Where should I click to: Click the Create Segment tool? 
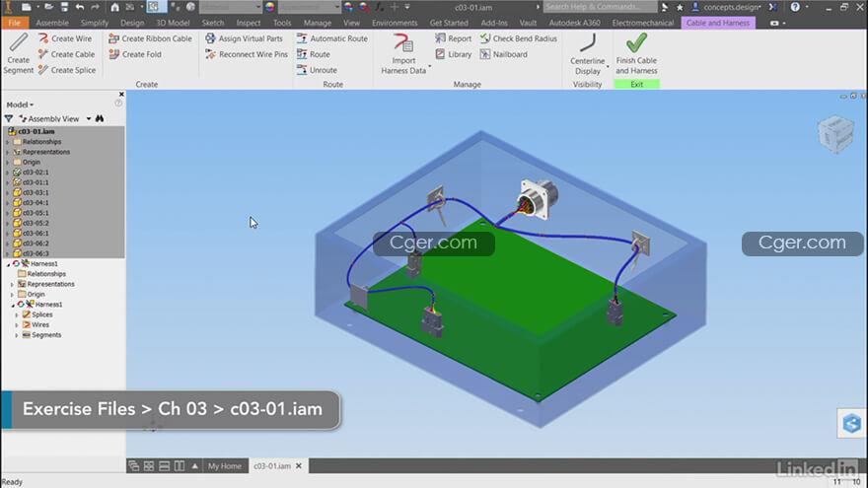point(19,53)
